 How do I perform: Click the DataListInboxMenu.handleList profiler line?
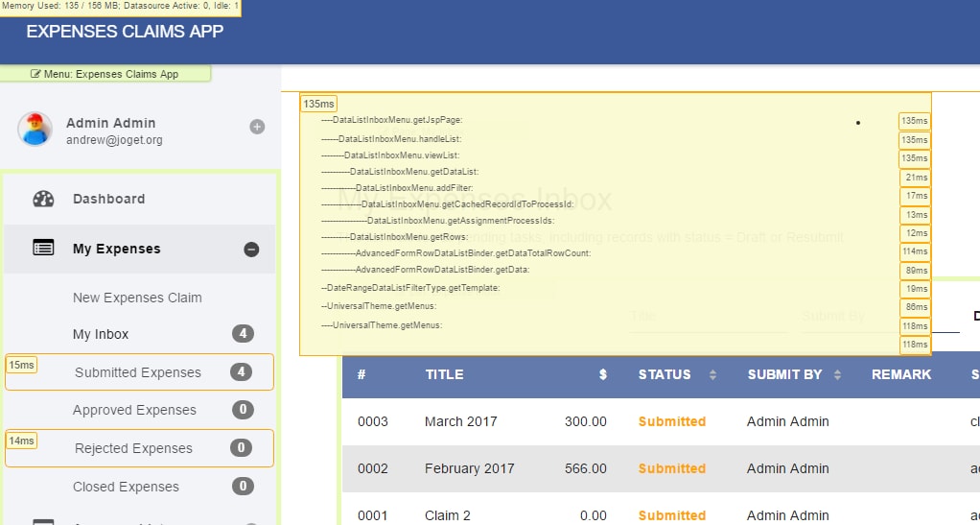pyautogui.click(x=391, y=139)
